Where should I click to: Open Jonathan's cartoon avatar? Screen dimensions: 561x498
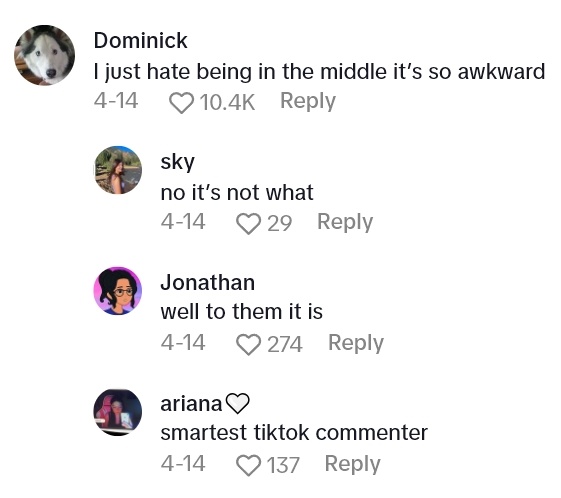click(x=118, y=291)
